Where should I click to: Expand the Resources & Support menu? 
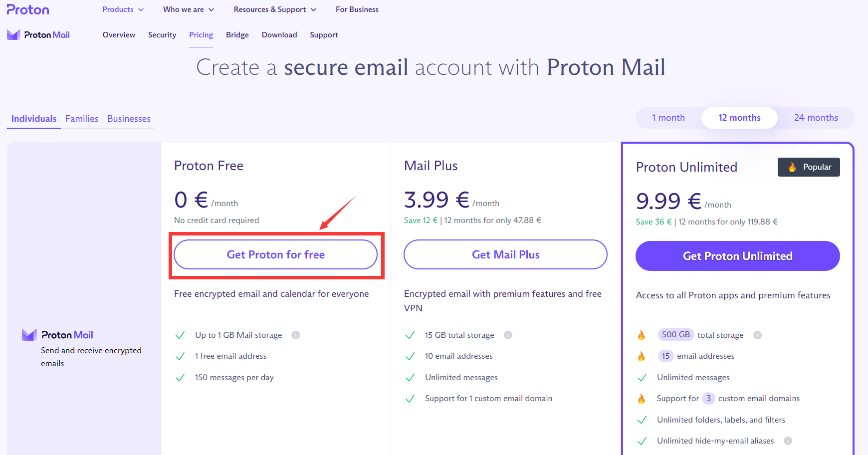click(275, 9)
